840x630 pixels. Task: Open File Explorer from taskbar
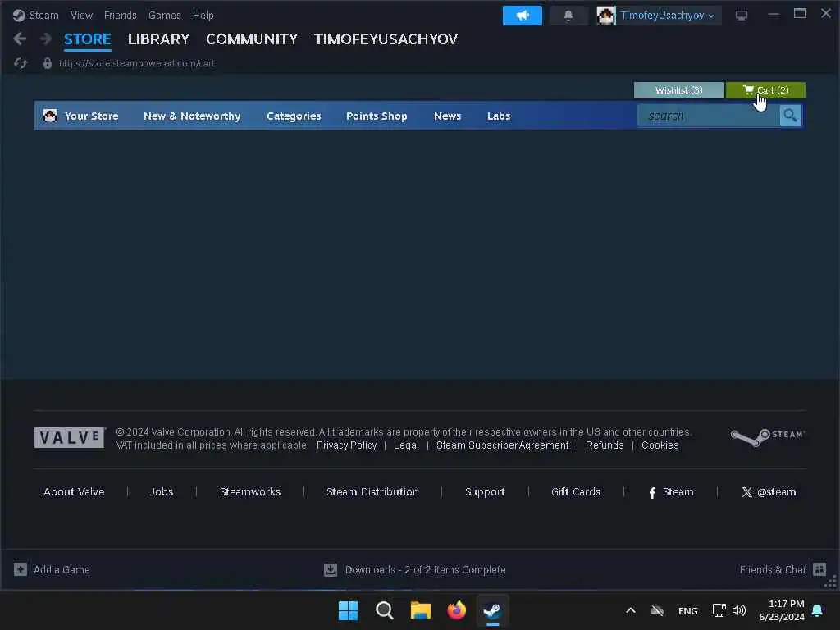[421, 610]
